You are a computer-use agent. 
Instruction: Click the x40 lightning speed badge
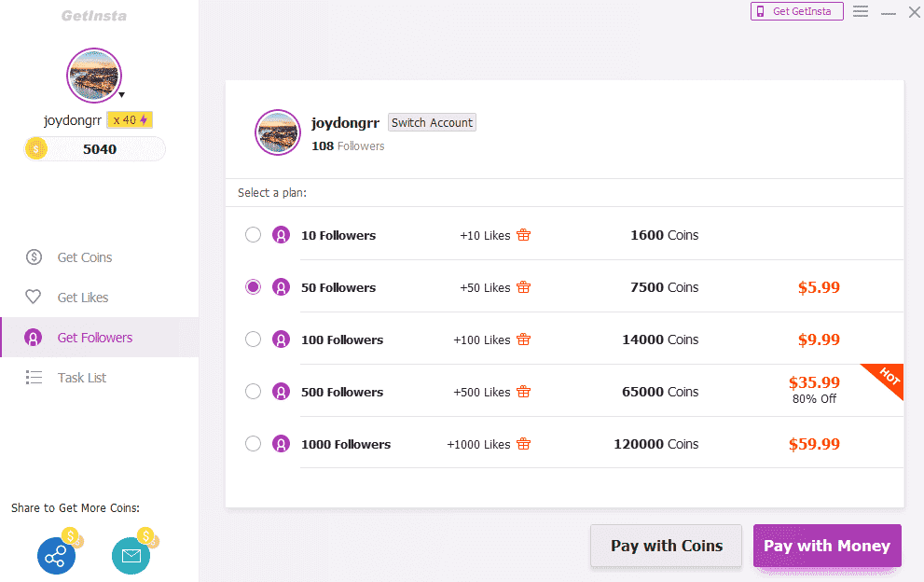[x=130, y=119]
